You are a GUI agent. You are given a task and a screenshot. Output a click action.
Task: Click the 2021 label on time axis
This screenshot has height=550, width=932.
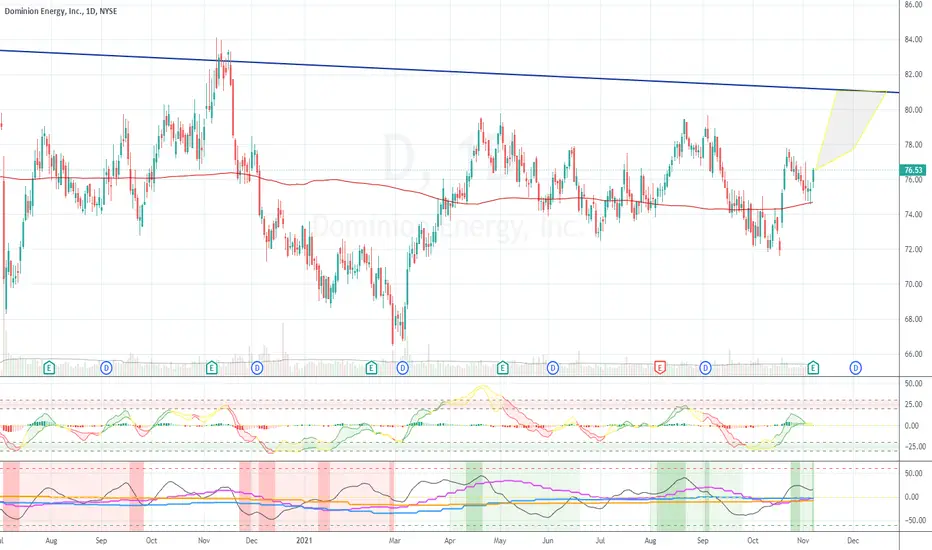point(304,540)
